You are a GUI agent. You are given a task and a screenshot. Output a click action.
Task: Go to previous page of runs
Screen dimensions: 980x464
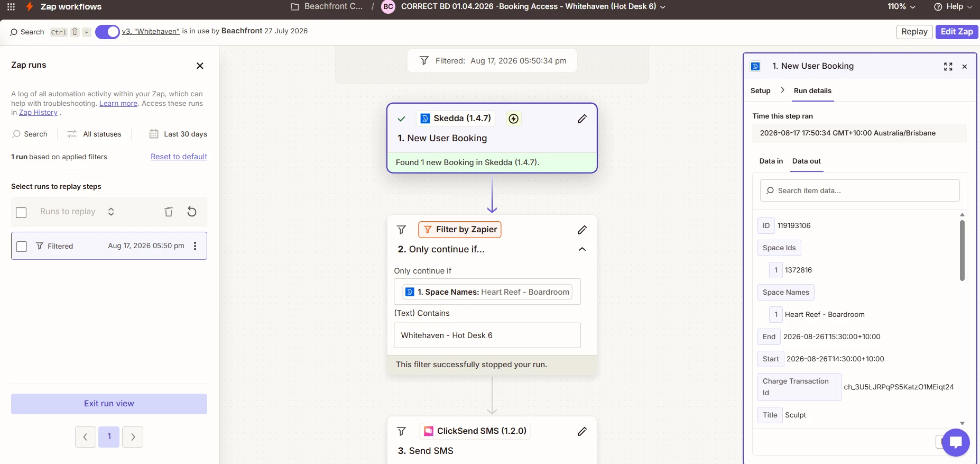coord(85,437)
